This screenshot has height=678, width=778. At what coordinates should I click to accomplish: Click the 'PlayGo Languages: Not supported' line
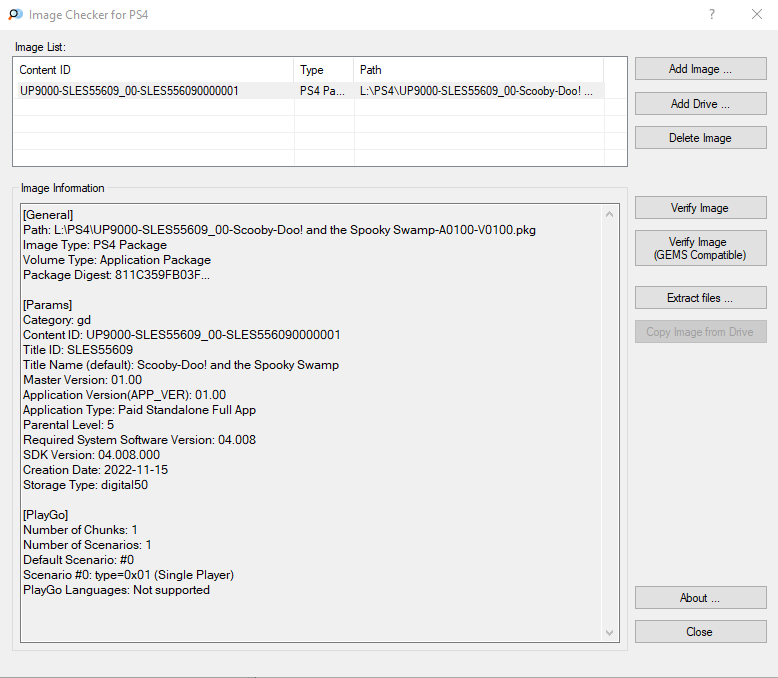click(117, 590)
